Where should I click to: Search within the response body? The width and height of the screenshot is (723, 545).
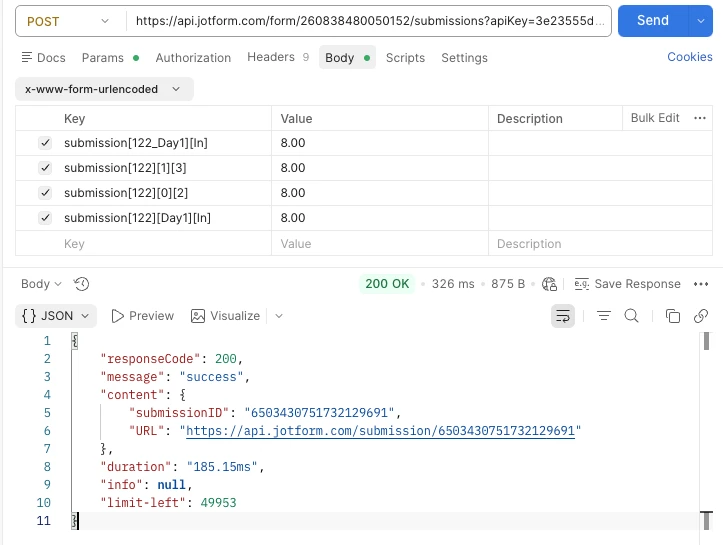[631, 316]
